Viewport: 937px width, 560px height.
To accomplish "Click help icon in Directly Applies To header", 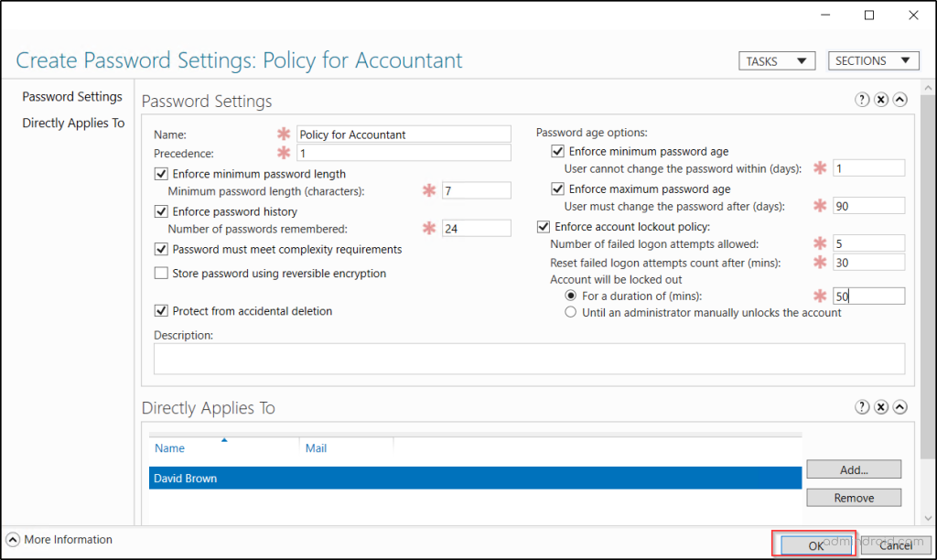I will click(862, 407).
